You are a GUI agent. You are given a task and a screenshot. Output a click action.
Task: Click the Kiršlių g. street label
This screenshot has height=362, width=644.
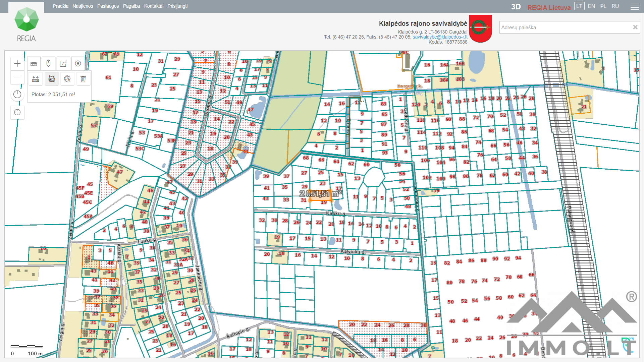335,213
